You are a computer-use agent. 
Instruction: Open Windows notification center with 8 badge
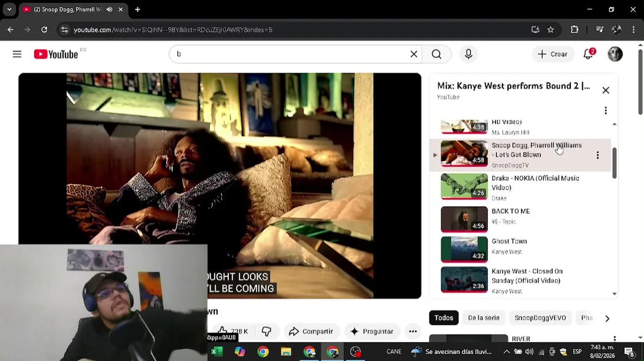[629, 351]
